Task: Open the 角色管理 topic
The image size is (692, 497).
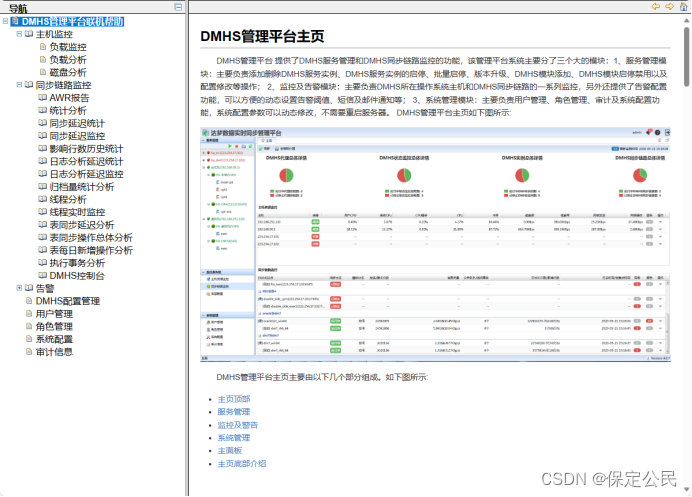Action: [54, 327]
